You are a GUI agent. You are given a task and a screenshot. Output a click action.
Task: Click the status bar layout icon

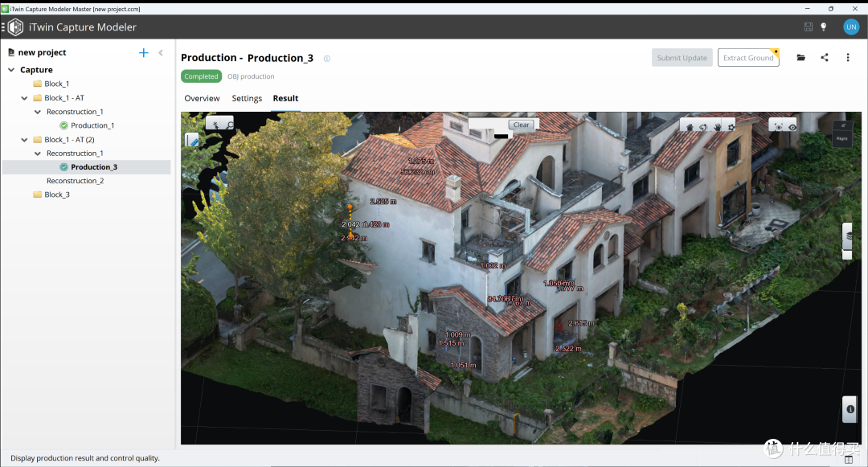(x=848, y=460)
